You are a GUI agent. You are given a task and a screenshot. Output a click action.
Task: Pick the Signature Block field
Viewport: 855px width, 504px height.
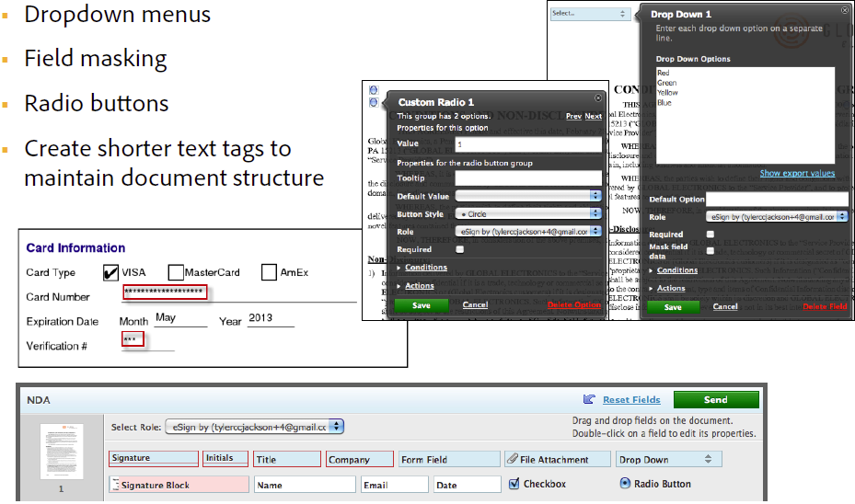coord(179,485)
